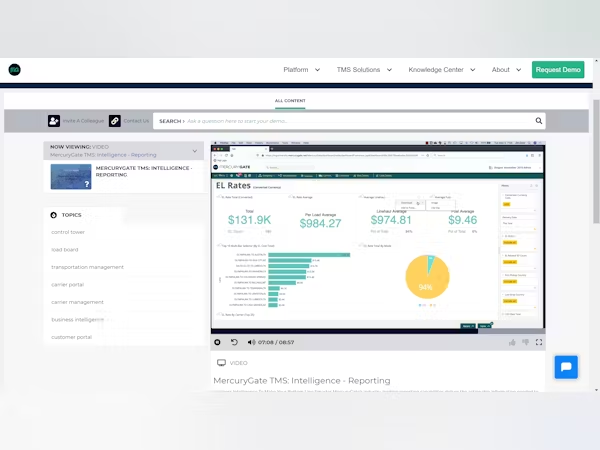
Task: Select the customer portal topic
Action: (72, 337)
